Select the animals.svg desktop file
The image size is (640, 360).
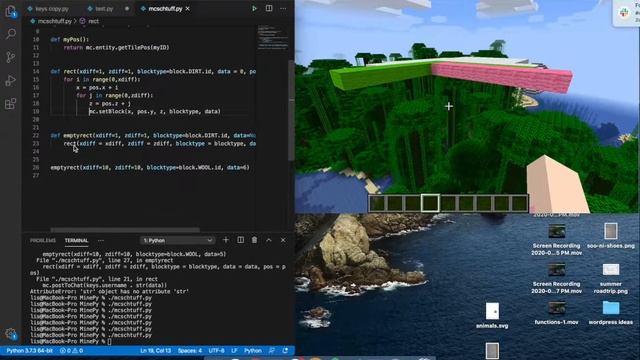click(492, 315)
